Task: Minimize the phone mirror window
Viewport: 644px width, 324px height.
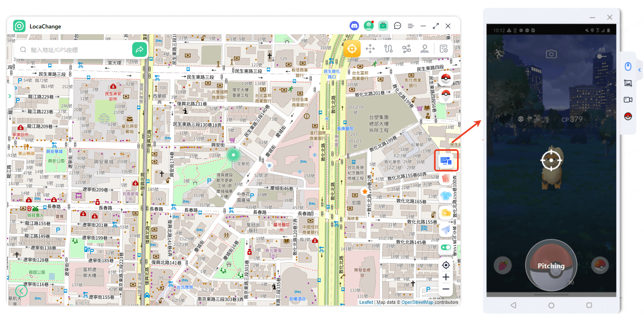Action: click(x=593, y=18)
